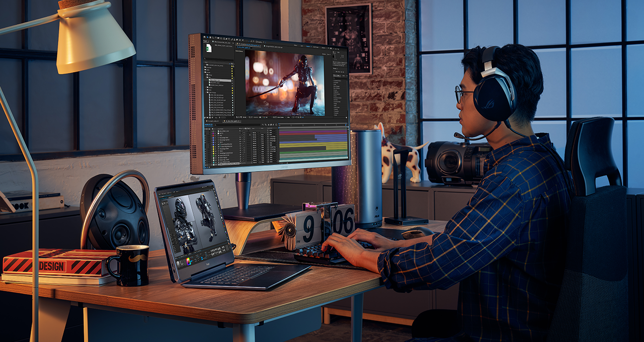The image size is (644, 342).
Task: Switch to the second timeline composition tab
Action: pos(232,121)
